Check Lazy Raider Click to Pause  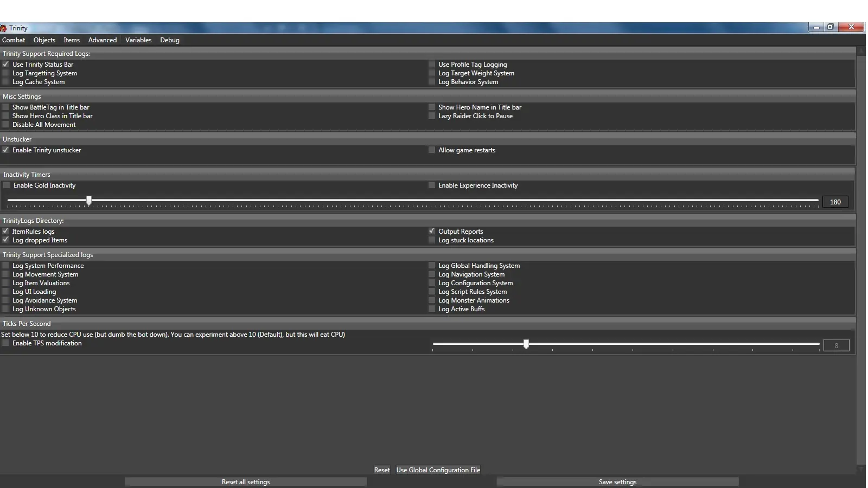click(432, 115)
